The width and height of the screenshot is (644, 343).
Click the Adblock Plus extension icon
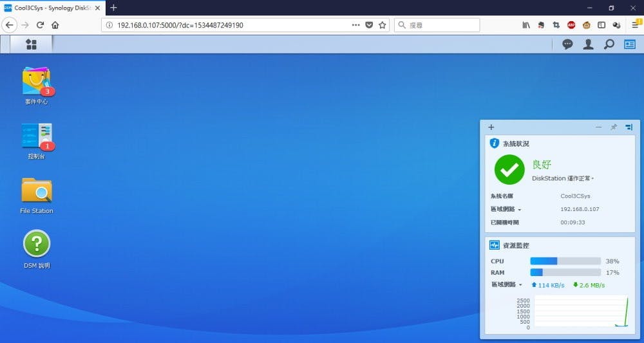(571, 25)
